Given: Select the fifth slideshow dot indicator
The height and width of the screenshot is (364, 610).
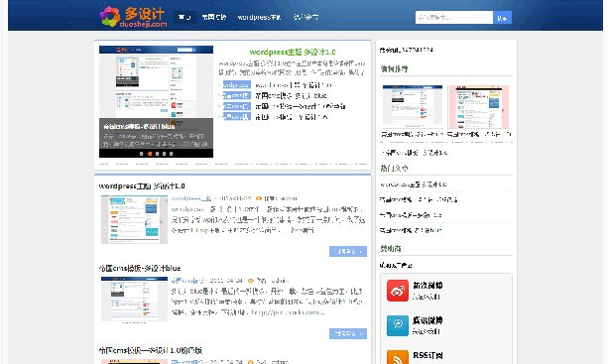Looking at the screenshot, I should (x=172, y=154).
